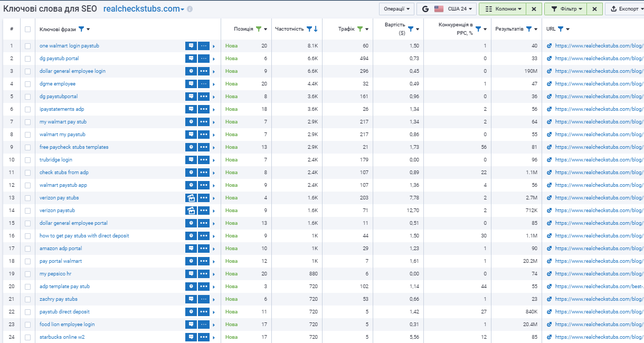This screenshot has width=644, height=343.
Task: Click the funnel icon in Частотність column header
Action: point(309,29)
